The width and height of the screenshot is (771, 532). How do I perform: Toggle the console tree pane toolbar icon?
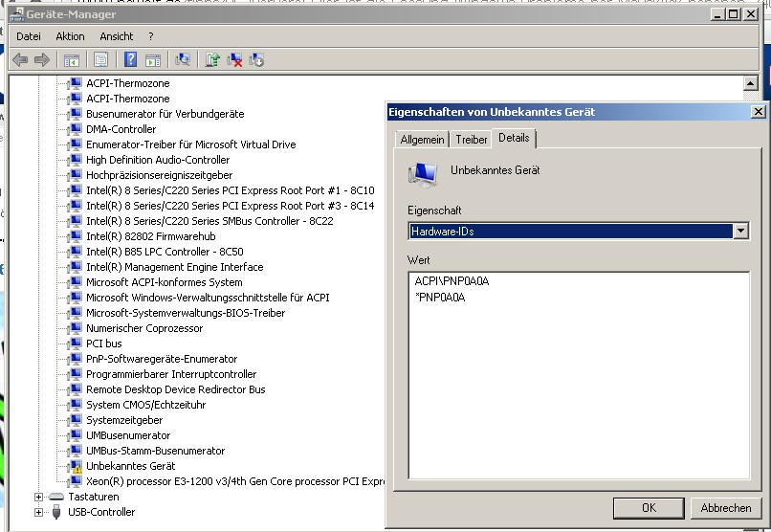click(x=72, y=60)
